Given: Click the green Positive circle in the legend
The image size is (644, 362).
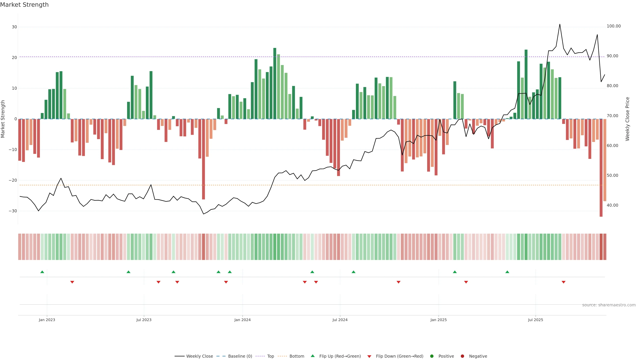Looking at the screenshot, I should point(432,356).
